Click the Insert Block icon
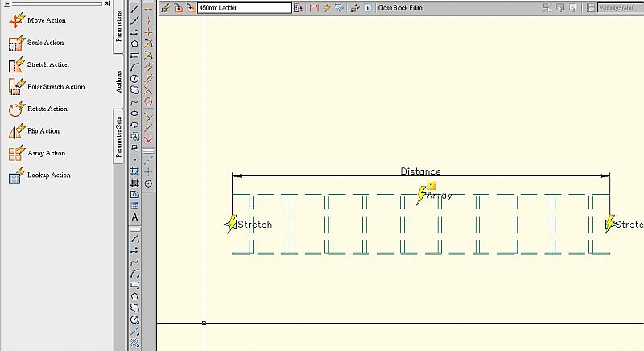 pos(134,136)
